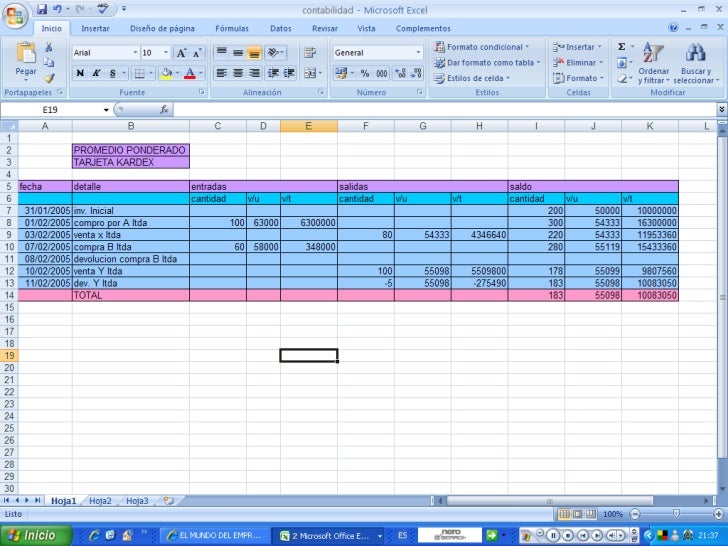Expand the formula bar chevron
Viewport: 728px width, 546px height.
click(722, 110)
